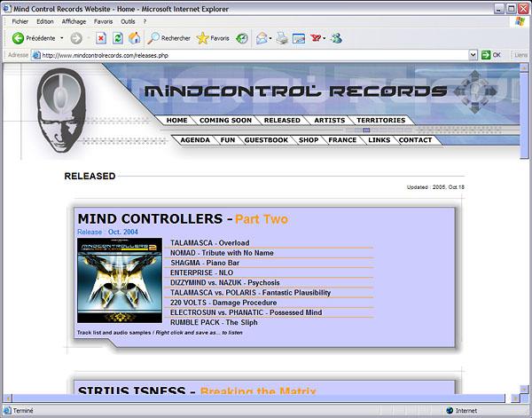Click the horizontal scrollbar thumb
Image resolution: width=532 pixels, height=418 pixels.
(258, 398)
